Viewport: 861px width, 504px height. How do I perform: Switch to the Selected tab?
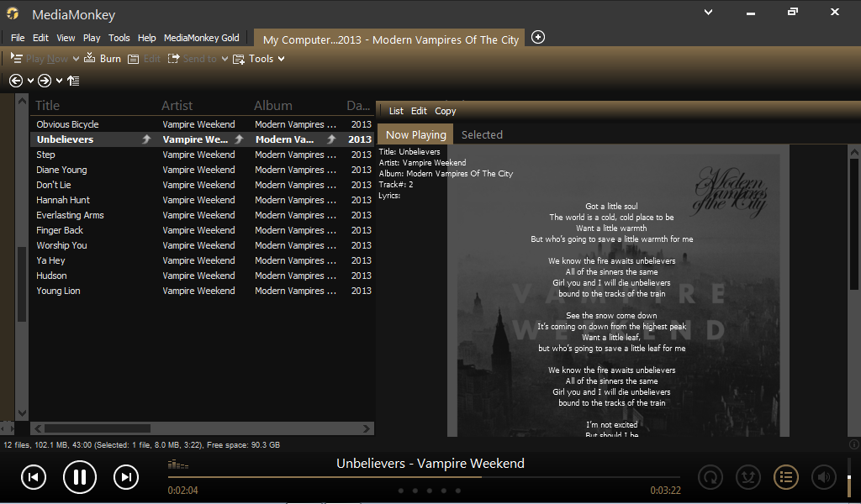click(482, 135)
